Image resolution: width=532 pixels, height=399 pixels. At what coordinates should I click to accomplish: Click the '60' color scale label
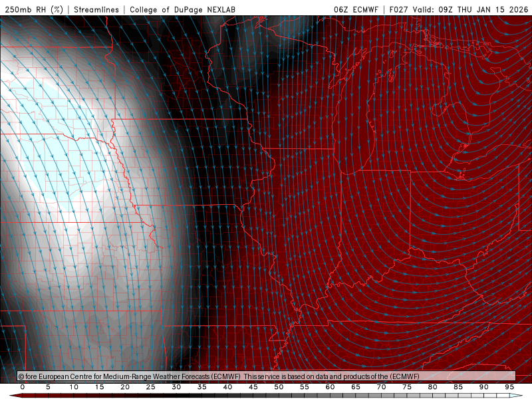coord(330,387)
